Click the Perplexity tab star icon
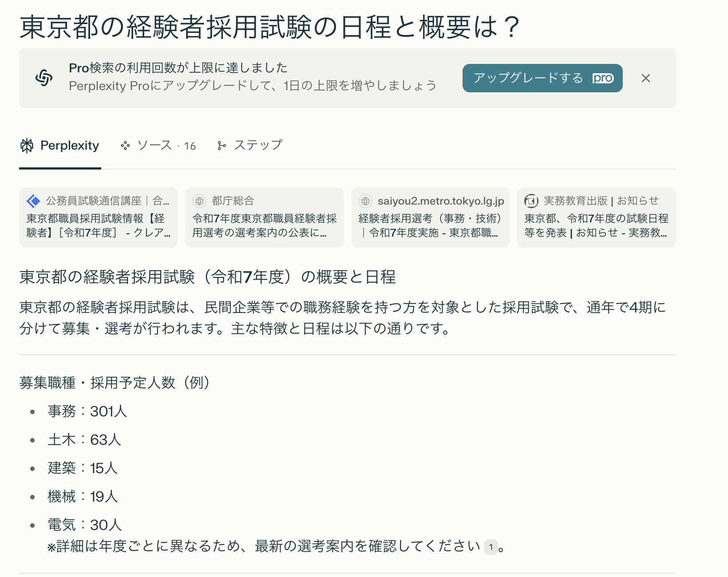The height and width of the screenshot is (577, 728). 27,146
